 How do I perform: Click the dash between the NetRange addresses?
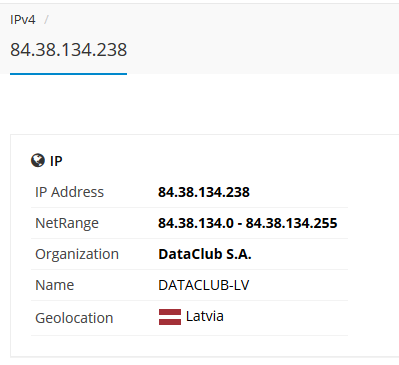(x=240, y=224)
